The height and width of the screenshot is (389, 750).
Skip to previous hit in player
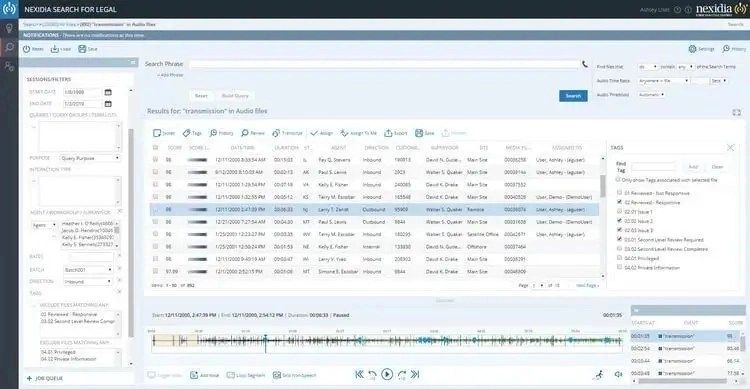click(x=359, y=375)
